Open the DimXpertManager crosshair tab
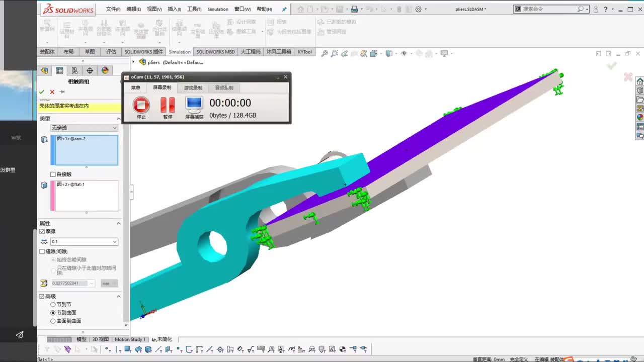Screen dimensions: 644x362 pos(90,71)
